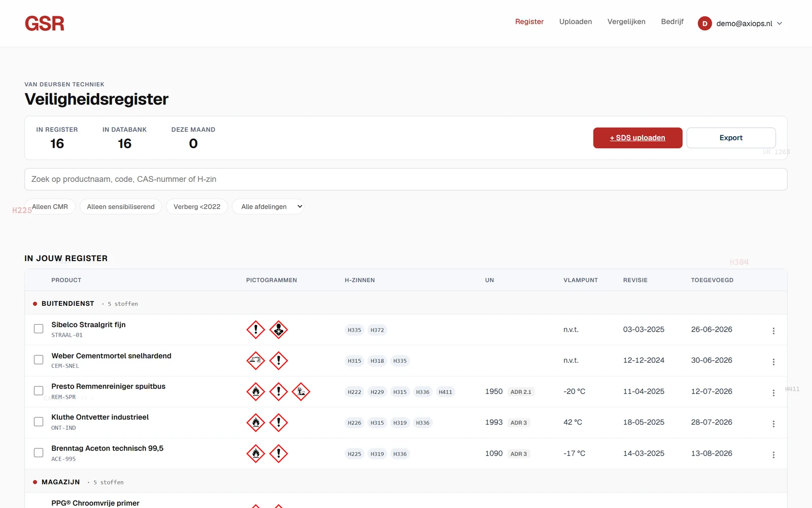Click exclamation mark pictogram in Presto Remmenreiniger row
This screenshot has width=812, height=508.
point(279,392)
